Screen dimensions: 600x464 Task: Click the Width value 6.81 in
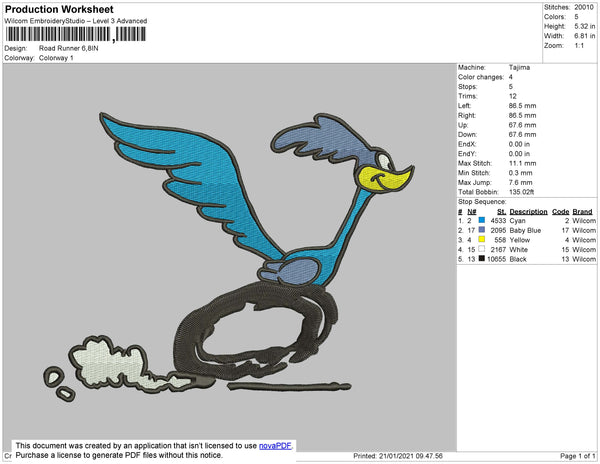pyautogui.click(x=584, y=36)
